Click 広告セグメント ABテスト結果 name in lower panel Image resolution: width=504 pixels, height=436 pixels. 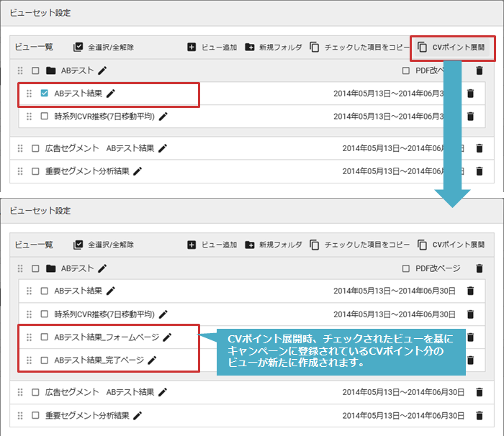[x=99, y=392]
